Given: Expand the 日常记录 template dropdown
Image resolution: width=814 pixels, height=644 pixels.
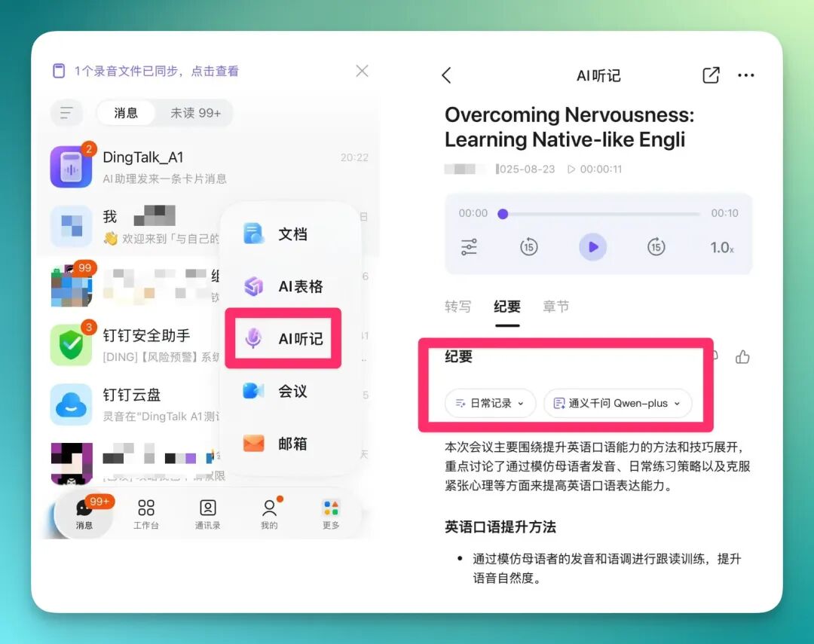Looking at the screenshot, I should tap(490, 403).
